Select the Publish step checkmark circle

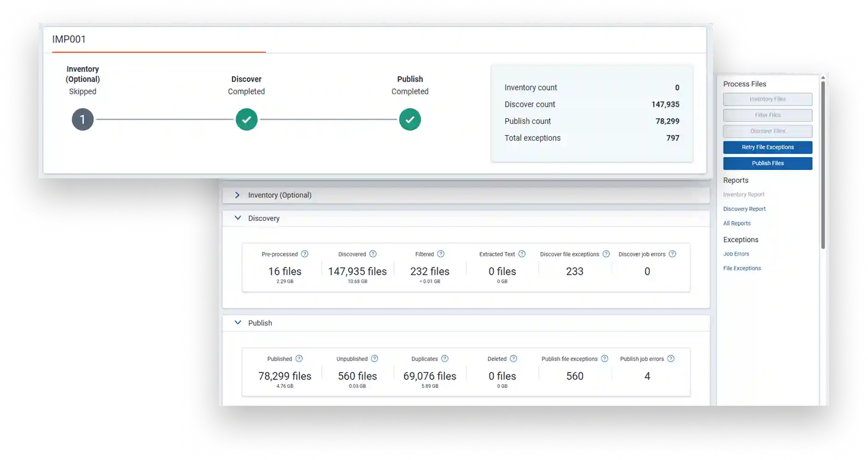(410, 119)
